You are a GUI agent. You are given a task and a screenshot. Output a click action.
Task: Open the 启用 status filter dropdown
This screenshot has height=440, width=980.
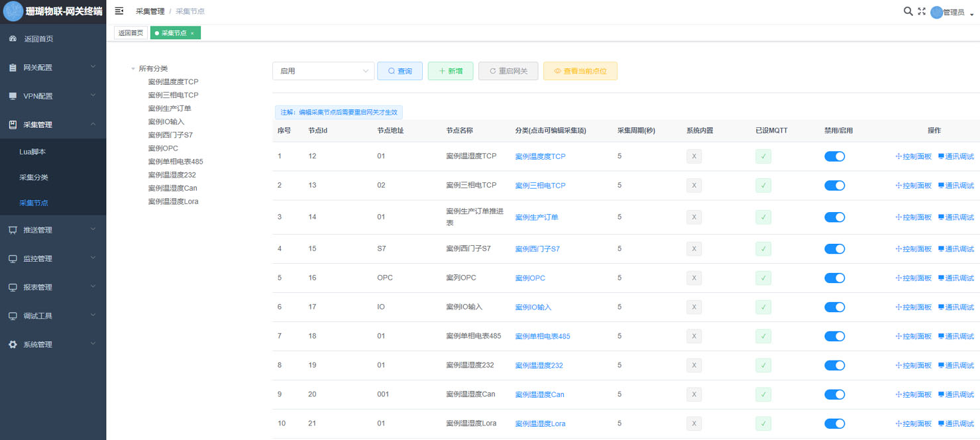pyautogui.click(x=323, y=71)
